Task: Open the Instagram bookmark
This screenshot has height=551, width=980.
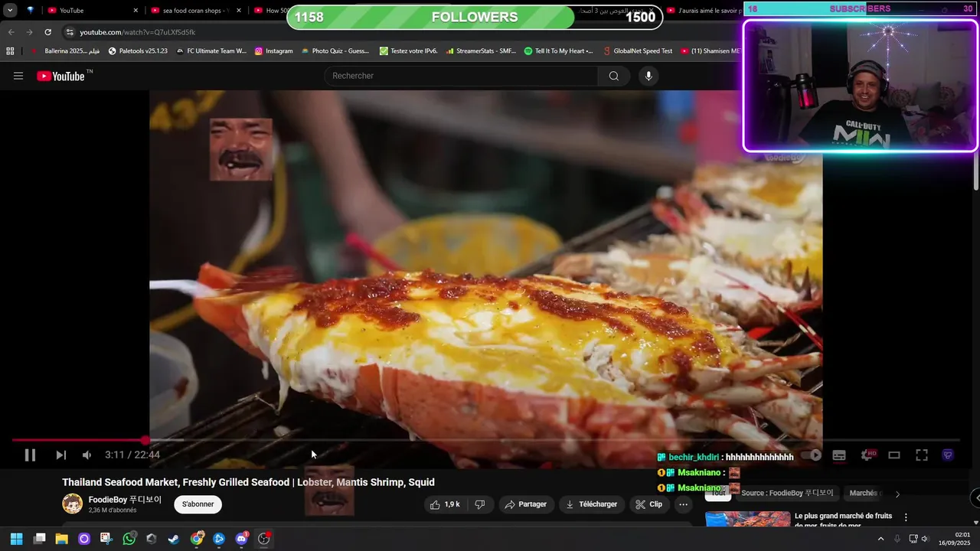Action: click(x=273, y=51)
